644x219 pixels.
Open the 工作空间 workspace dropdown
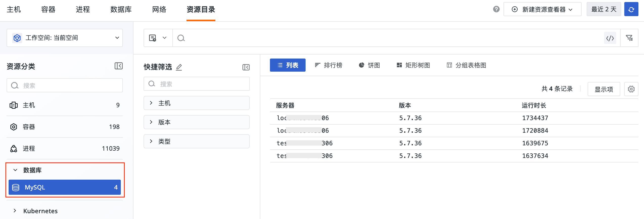click(65, 38)
